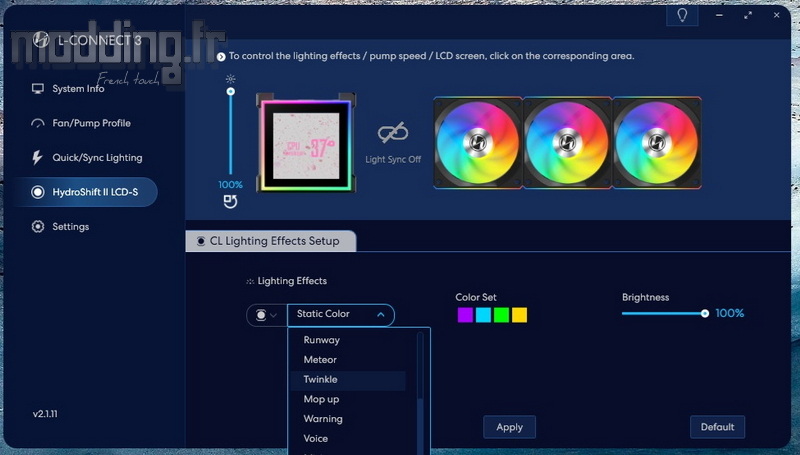Click the Default button
The height and width of the screenshot is (455, 800).
717,427
